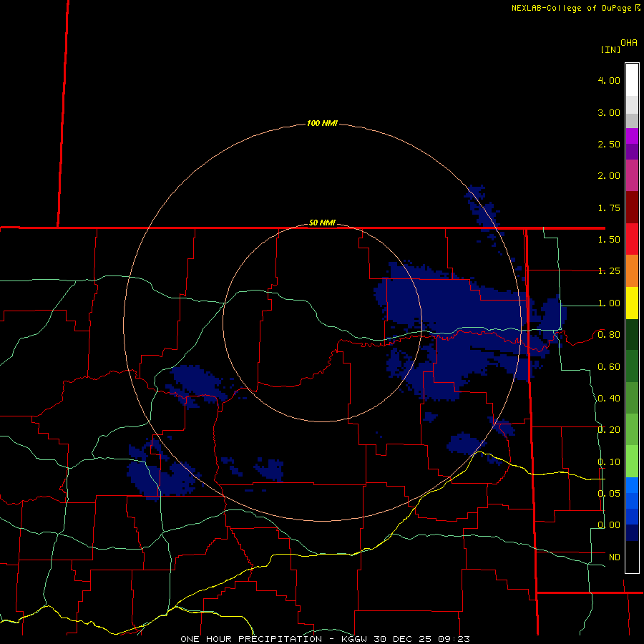
Task: Pick the lightest green swatch near 0.10
Action: [632, 462]
